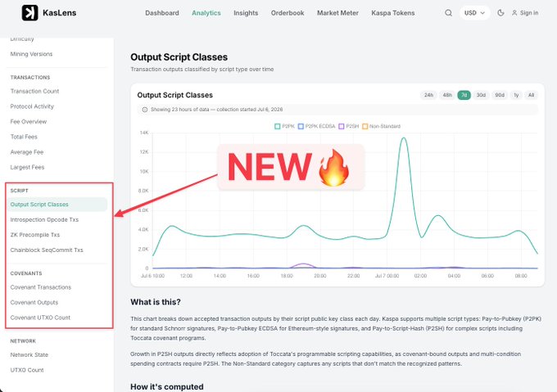This screenshot has height=392, width=557.
Task: Click the SCRIPT section header
Action: point(19,191)
